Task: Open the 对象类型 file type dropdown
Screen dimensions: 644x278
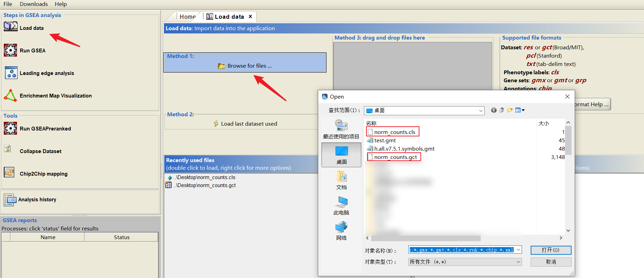Action: pos(518,262)
